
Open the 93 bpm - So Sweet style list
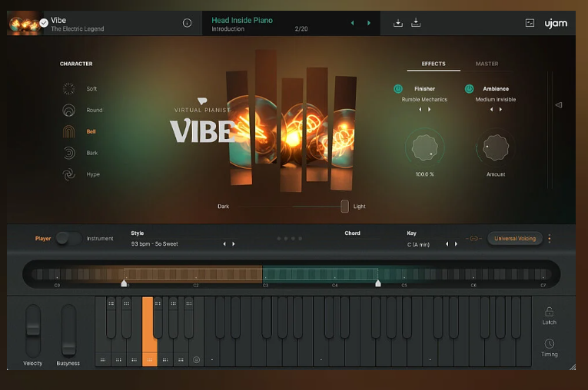[x=154, y=244]
